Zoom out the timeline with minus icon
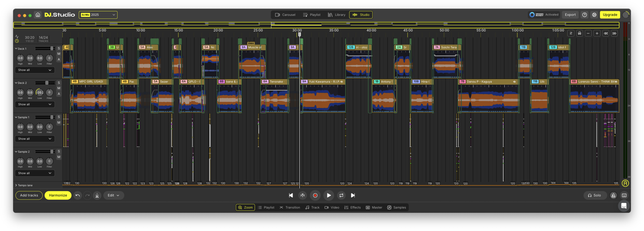This screenshot has height=231, width=644. [588, 33]
